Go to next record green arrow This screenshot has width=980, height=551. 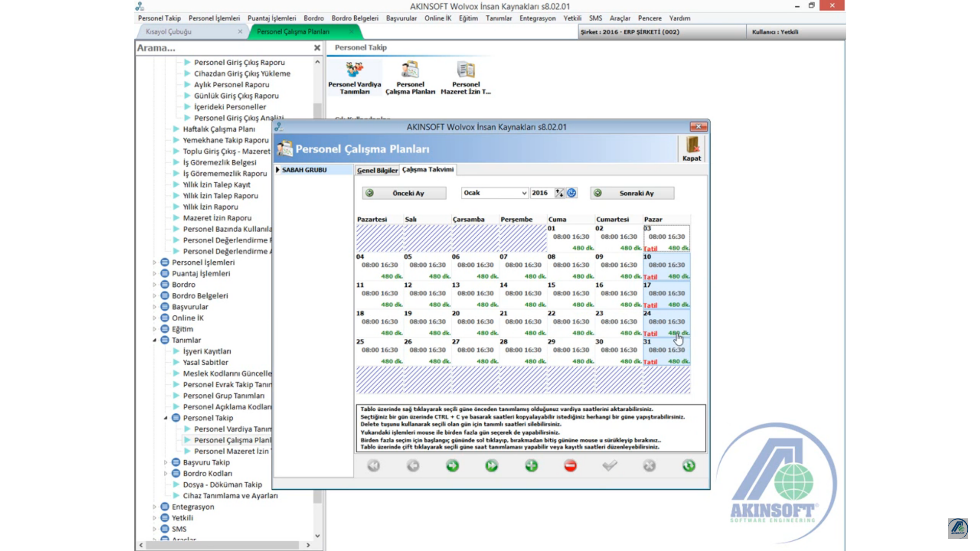click(x=452, y=465)
